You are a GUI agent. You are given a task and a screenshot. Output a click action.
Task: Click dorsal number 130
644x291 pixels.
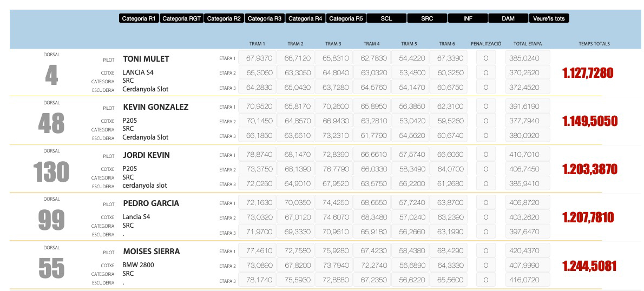tap(51, 172)
